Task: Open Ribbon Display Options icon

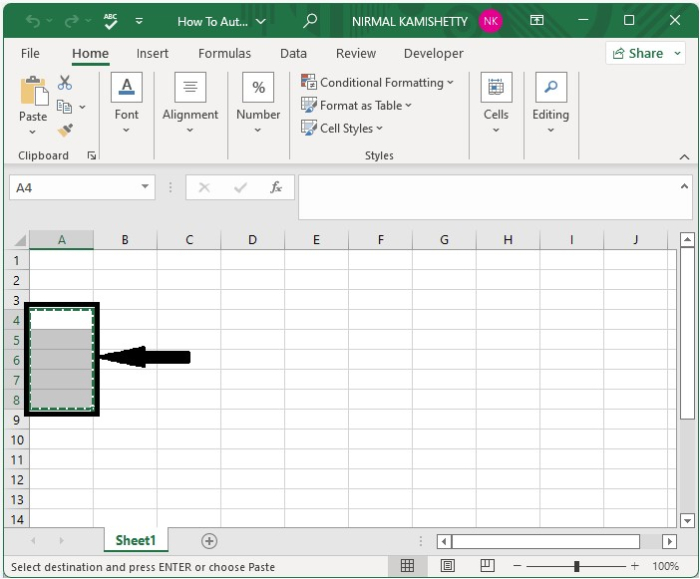Action: [537, 20]
